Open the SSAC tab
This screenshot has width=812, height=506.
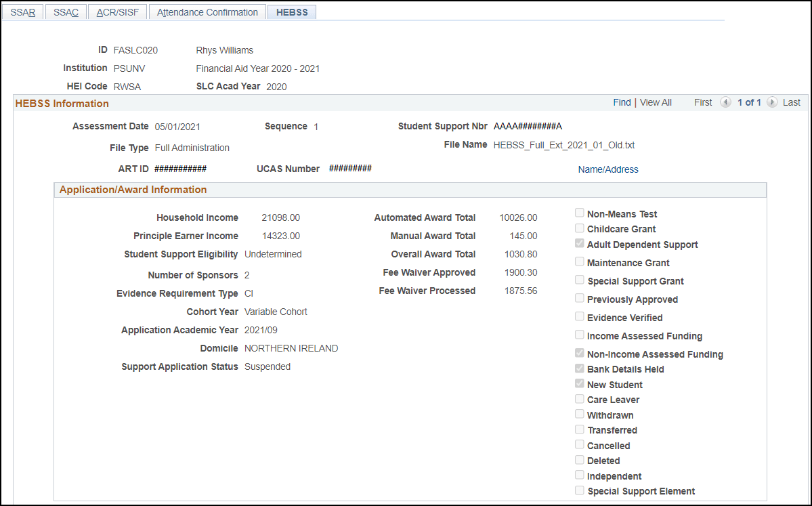point(66,12)
